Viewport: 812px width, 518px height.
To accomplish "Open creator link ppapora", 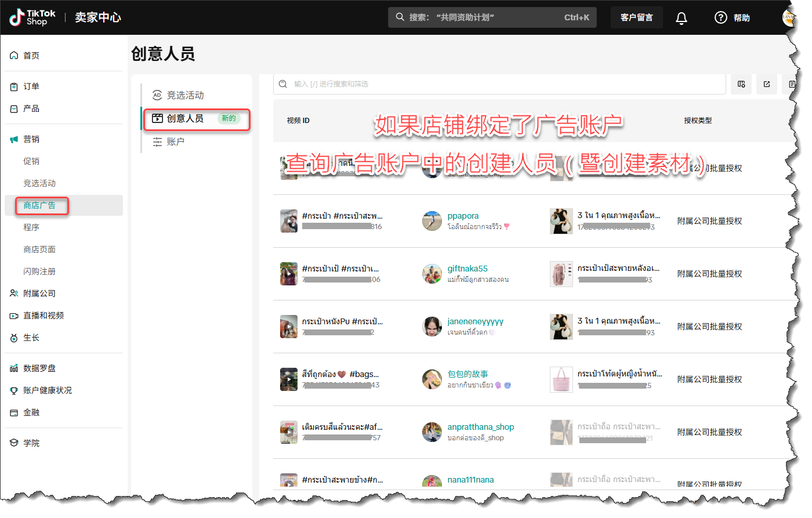I will tap(463, 216).
